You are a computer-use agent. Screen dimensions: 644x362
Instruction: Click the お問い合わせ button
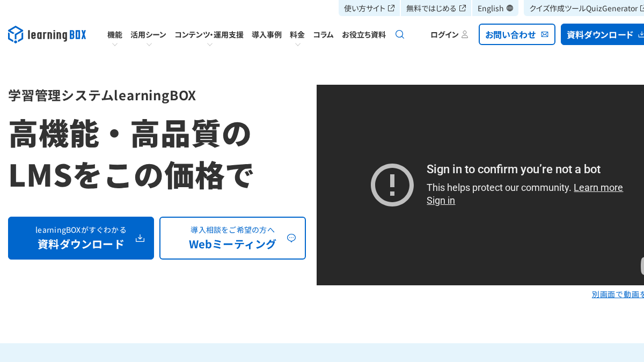click(x=517, y=34)
